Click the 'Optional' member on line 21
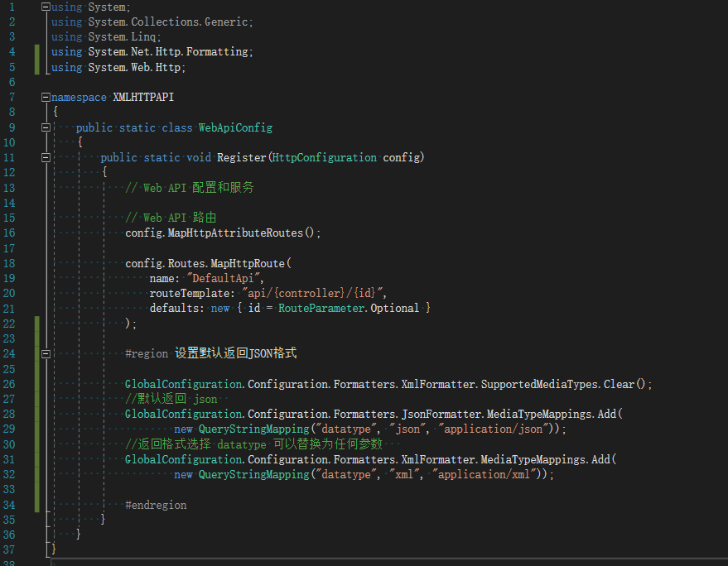This screenshot has height=566, width=728. point(394,308)
